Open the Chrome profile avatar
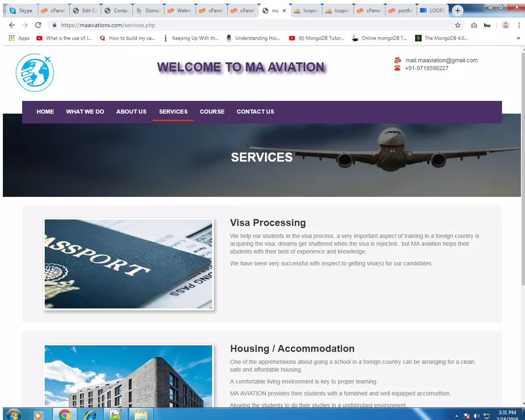The height and width of the screenshot is (420, 525). (506, 25)
